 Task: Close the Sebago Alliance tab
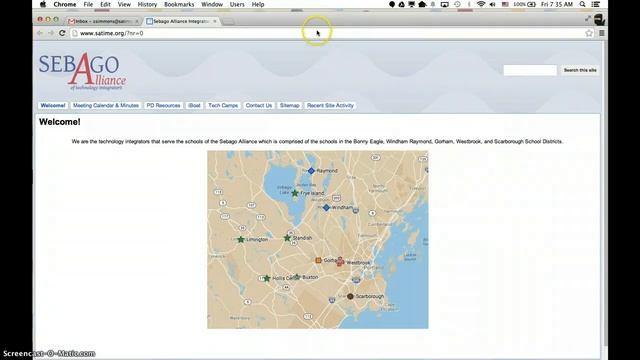(215, 21)
